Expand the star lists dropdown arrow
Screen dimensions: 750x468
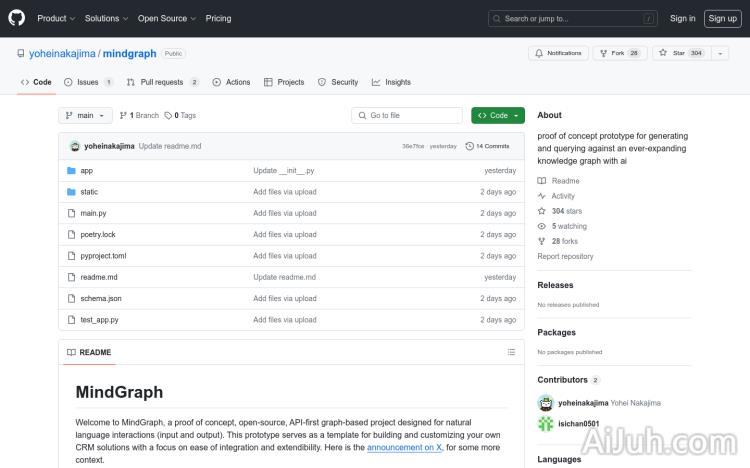coord(720,53)
